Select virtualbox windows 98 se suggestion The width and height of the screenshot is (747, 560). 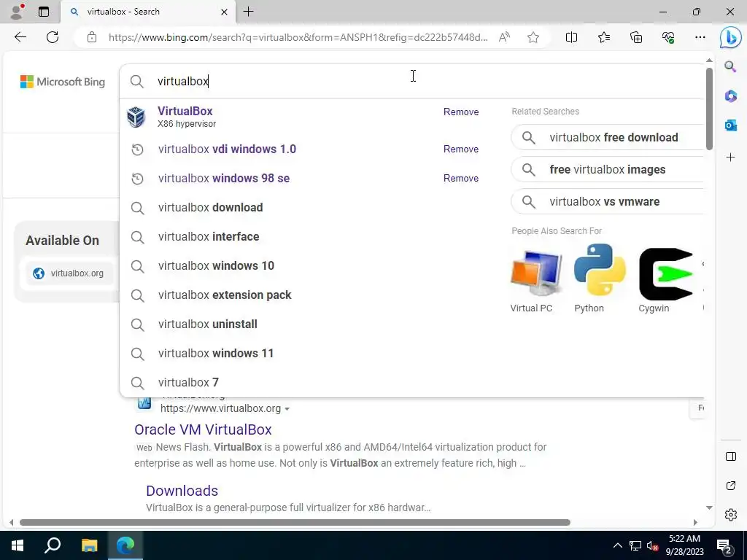coord(223,178)
